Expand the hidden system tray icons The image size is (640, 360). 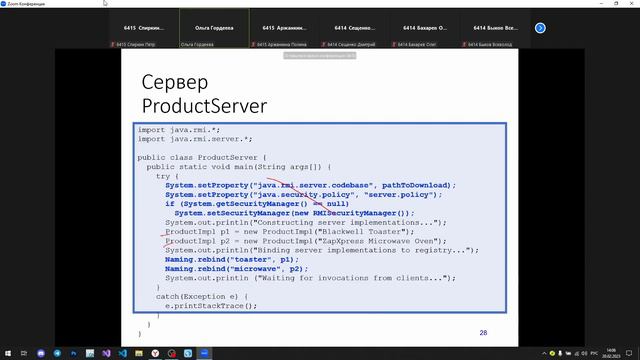pyautogui.click(x=544, y=353)
